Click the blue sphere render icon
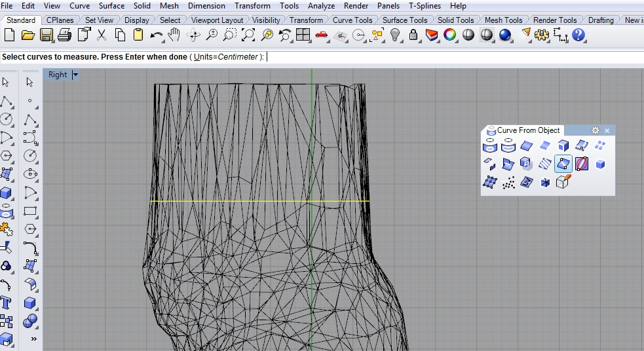This screenshot has width=644, height=351. coord(505,35)
